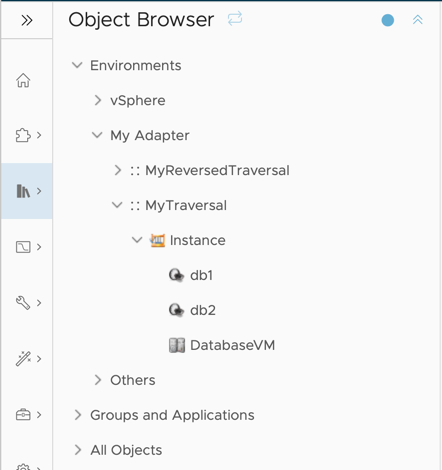Expand the All Objects node
This screenshot has width=442, height=470.
click(78, 450)
